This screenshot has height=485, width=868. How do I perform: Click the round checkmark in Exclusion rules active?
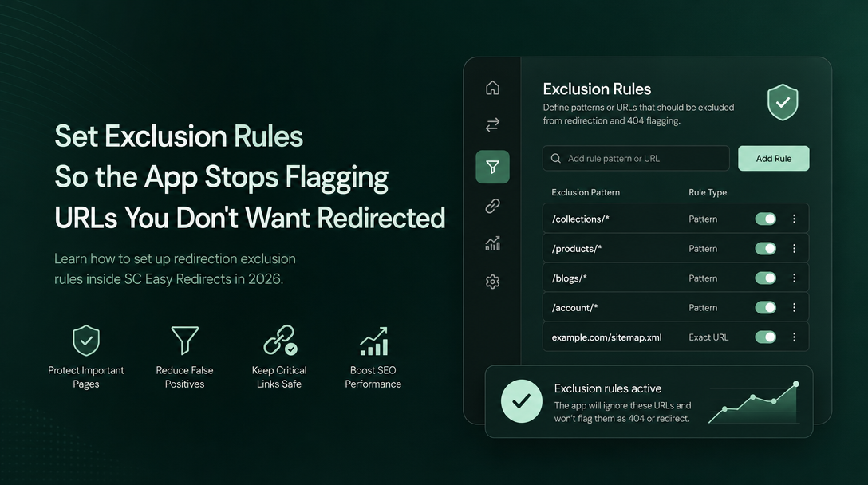tap(522, 401)
